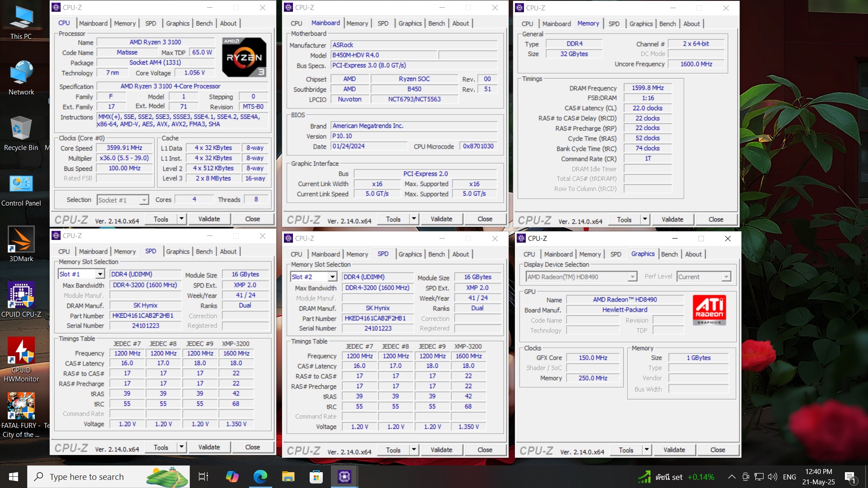This screenshot has height=488, width=868.
Task: Switch to Bench tab in the CPU window
Action: [204, 23]
